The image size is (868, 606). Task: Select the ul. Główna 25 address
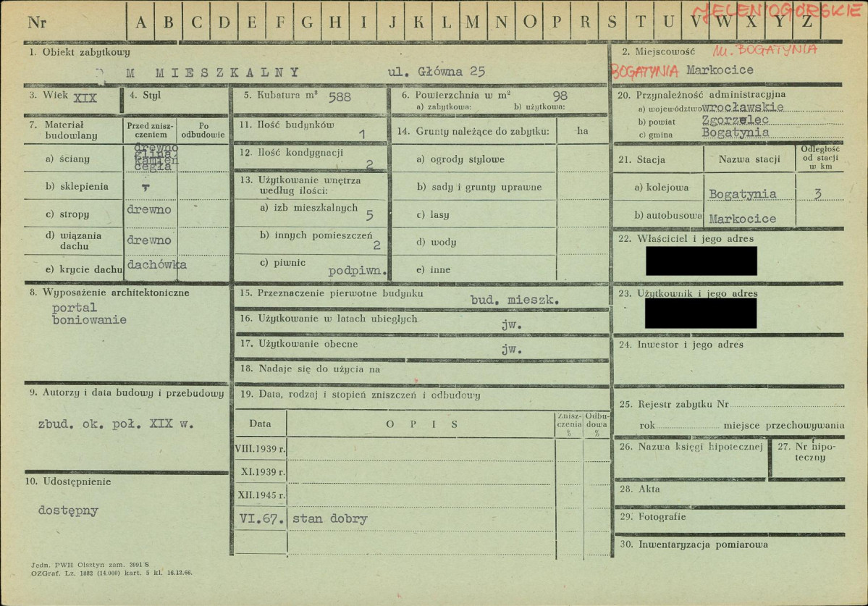pos(437,72)
